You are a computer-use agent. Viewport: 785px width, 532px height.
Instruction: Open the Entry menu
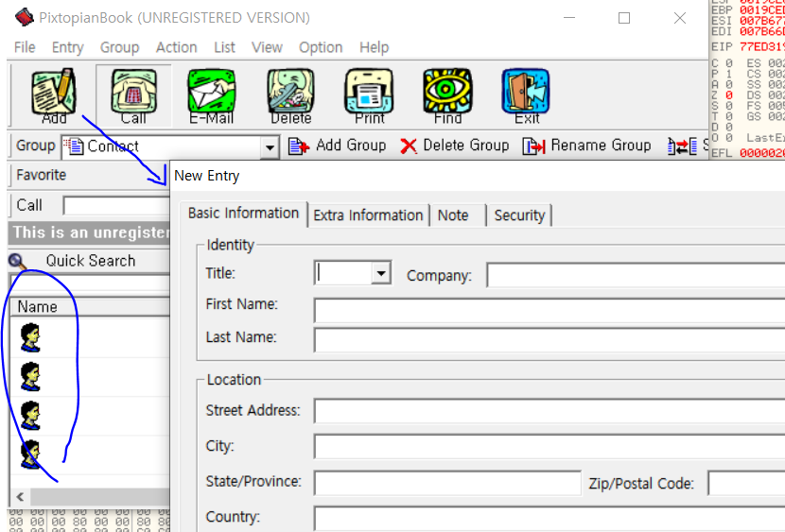pyautogui.click(x=67, y=47)
